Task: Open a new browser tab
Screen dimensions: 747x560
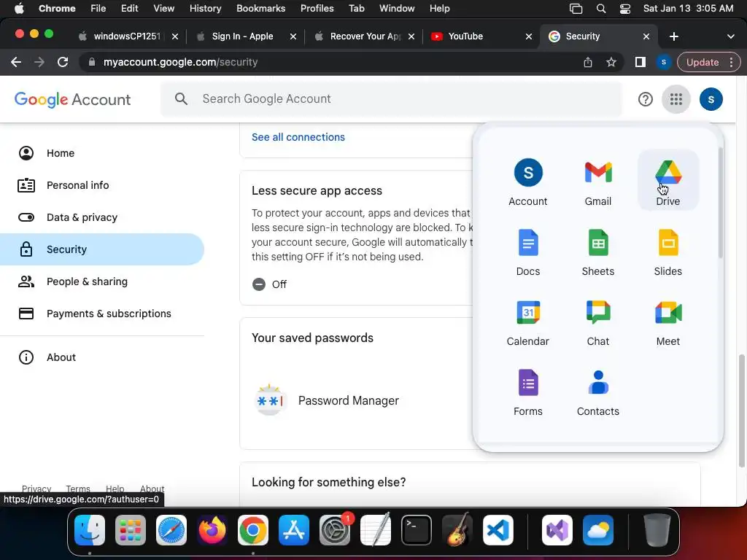Action: pos(673,36)
